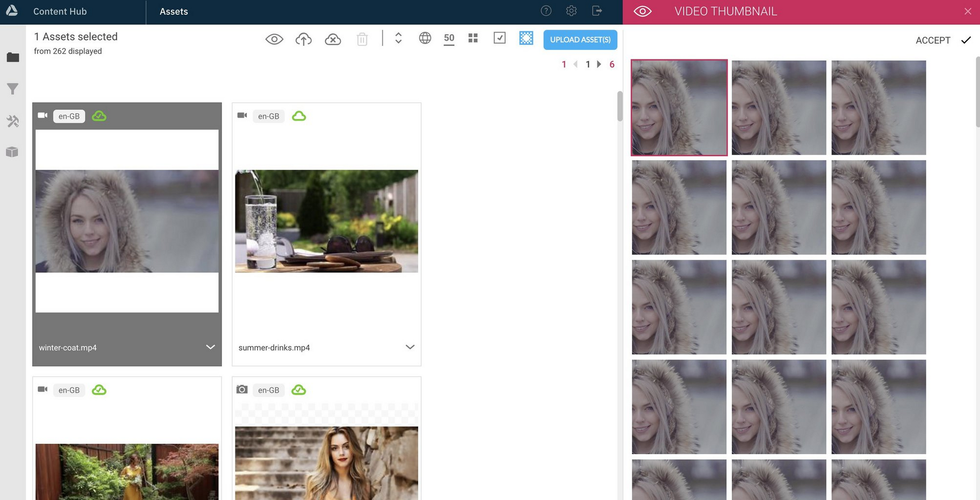Click the UPLOAD ASSET(S) button
The width and height of the screenshot is (980, 500).
point(580,40)
